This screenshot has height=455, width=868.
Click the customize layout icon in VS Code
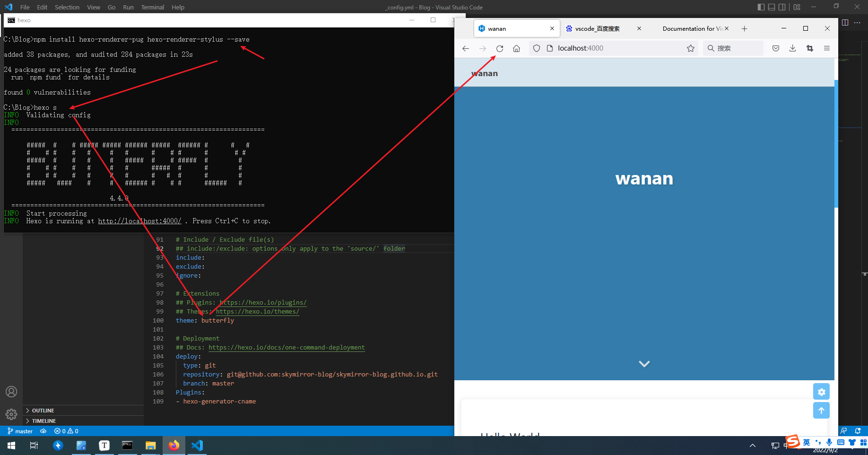pos(797,7)
